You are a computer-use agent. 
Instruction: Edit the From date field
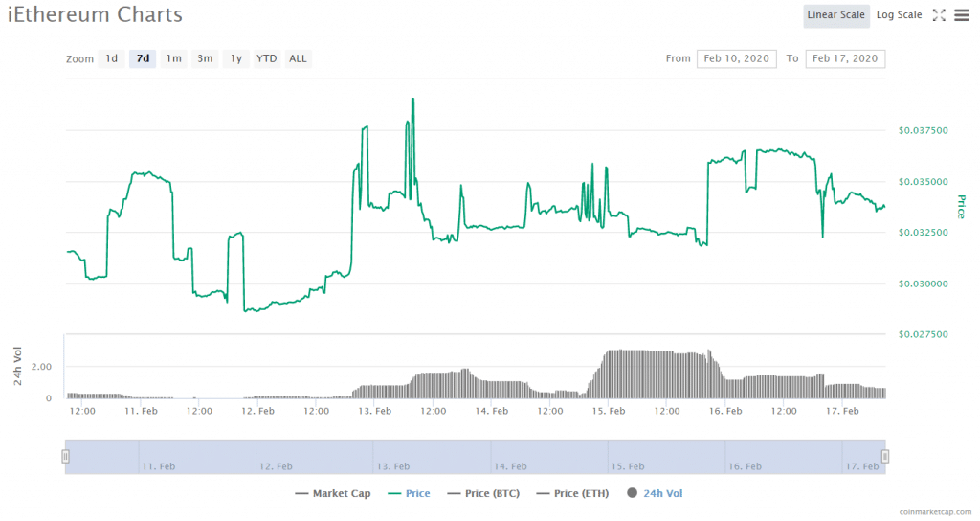coord(737,58)
